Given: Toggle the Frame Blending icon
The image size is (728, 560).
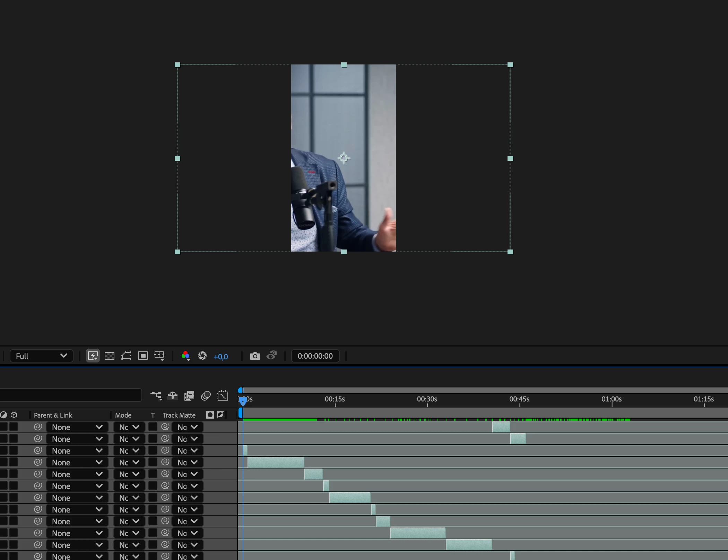Looking at the screenshot, I should point(189,396).
